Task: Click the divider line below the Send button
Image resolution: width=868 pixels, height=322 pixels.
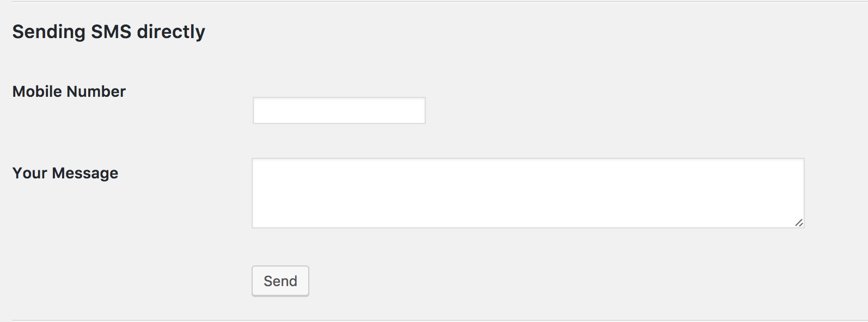Action: click(436, 320)
